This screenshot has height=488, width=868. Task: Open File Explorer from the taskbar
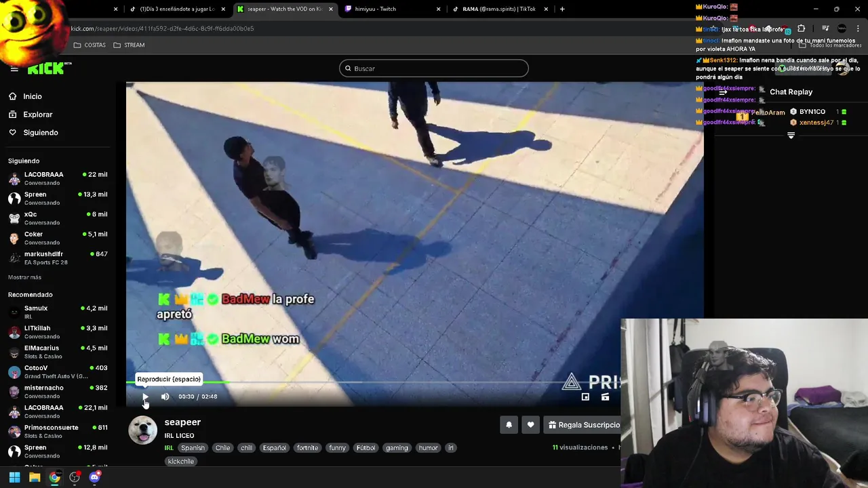click(35, 477)
